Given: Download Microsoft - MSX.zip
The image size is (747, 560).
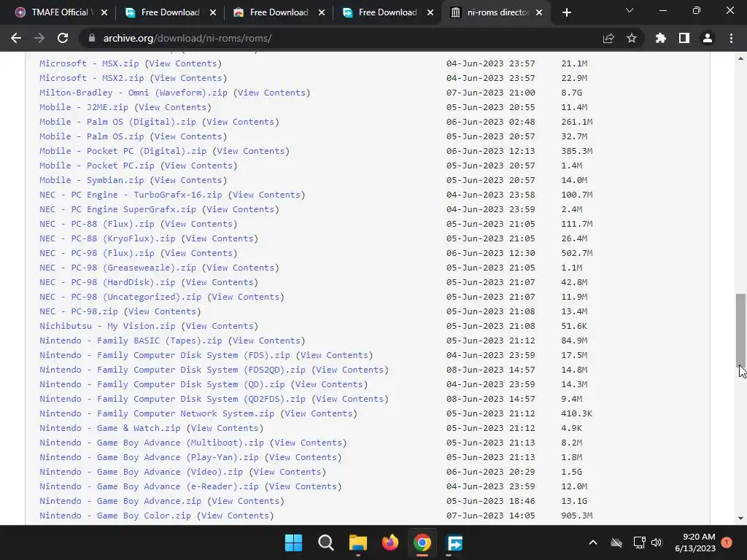Looking at the screenshot, I should (89, 63).
